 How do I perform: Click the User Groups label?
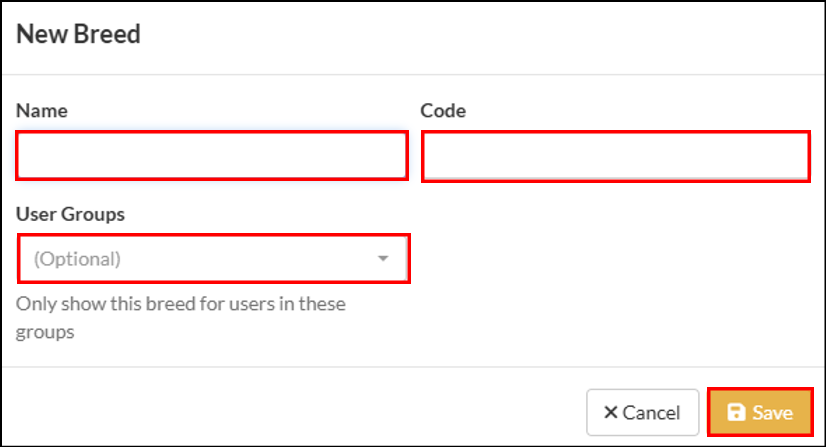[71, 214]
